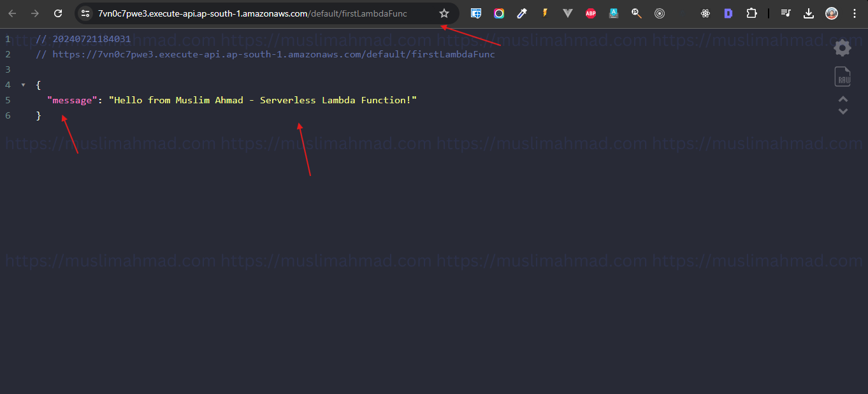Collapse the JSON object on line 4

pyautogui.click(x=23, y=84)
